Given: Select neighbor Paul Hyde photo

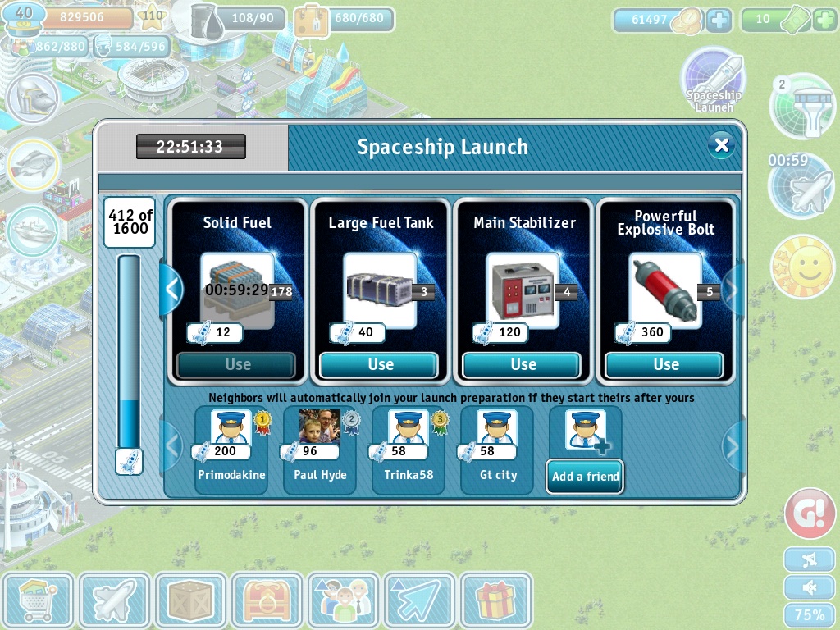Looking at the screenshot, I should (320, 427).
